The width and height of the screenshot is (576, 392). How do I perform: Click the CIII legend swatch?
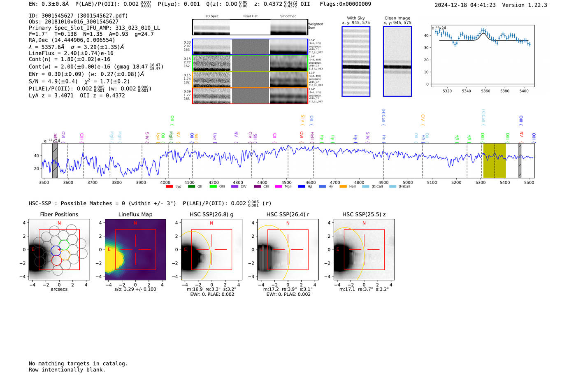[x=257, y=187]
